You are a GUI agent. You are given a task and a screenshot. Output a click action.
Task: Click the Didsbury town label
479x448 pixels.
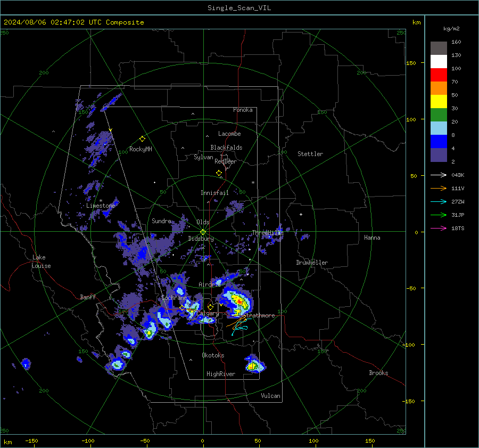click(x=201, y=239)
